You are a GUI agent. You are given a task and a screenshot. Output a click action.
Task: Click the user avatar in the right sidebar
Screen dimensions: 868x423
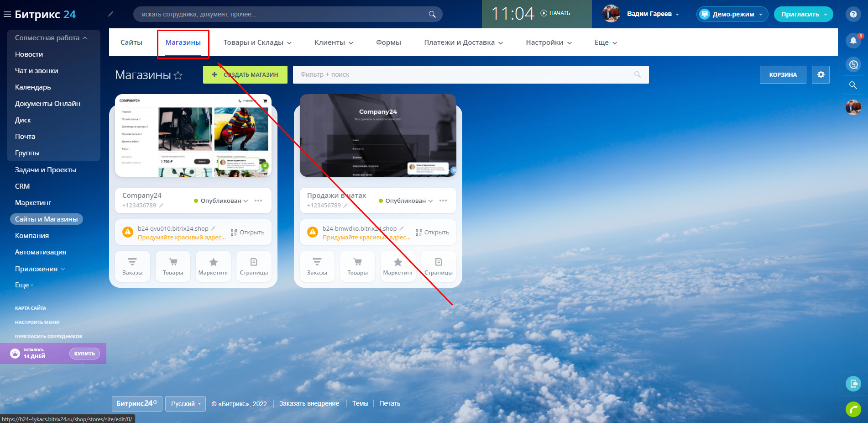[853, 107]
